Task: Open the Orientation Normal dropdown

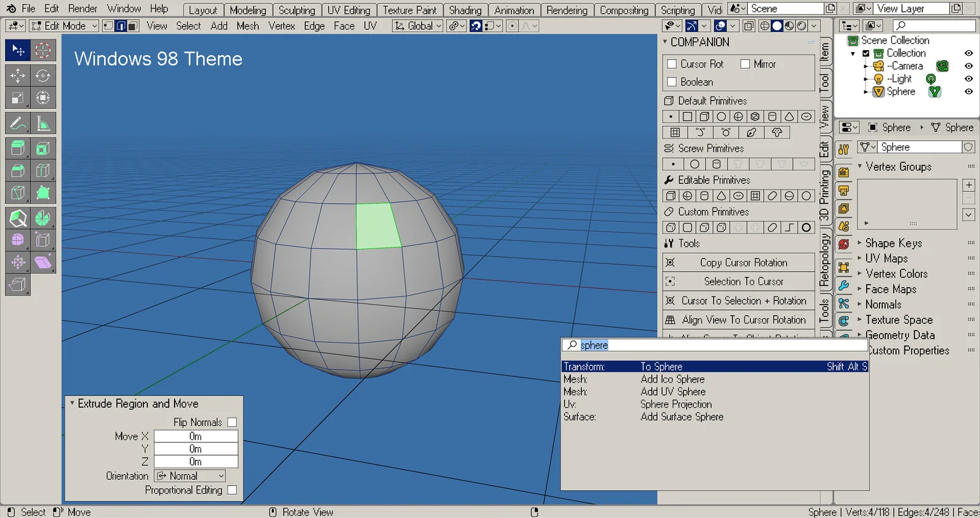Action: click(x=190, y=476)
